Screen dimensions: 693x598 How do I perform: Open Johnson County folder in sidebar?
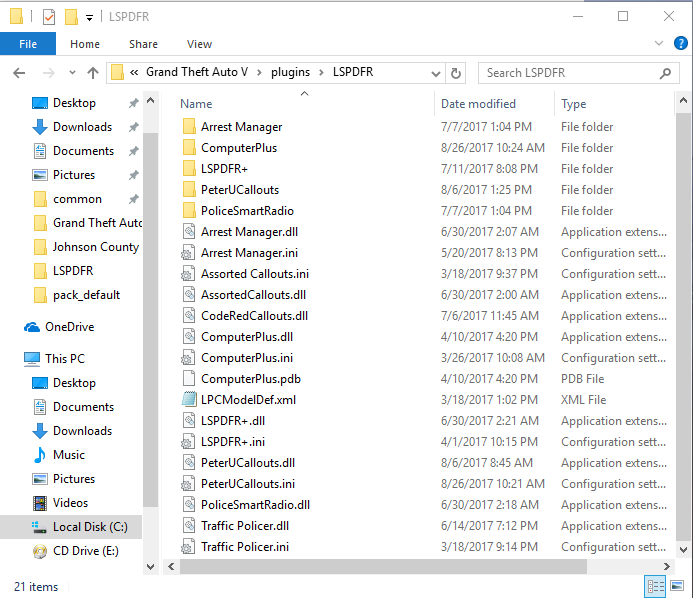(x=95, y=247)
